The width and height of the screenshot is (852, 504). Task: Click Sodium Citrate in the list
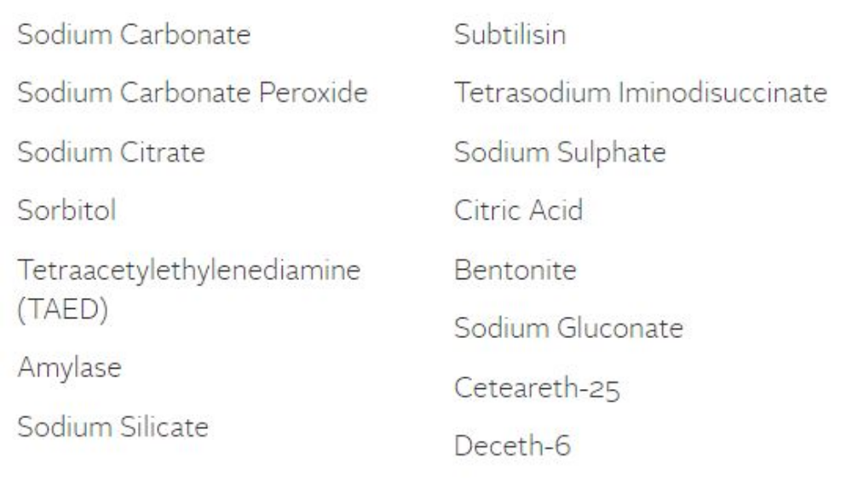(x=112, y=152)
